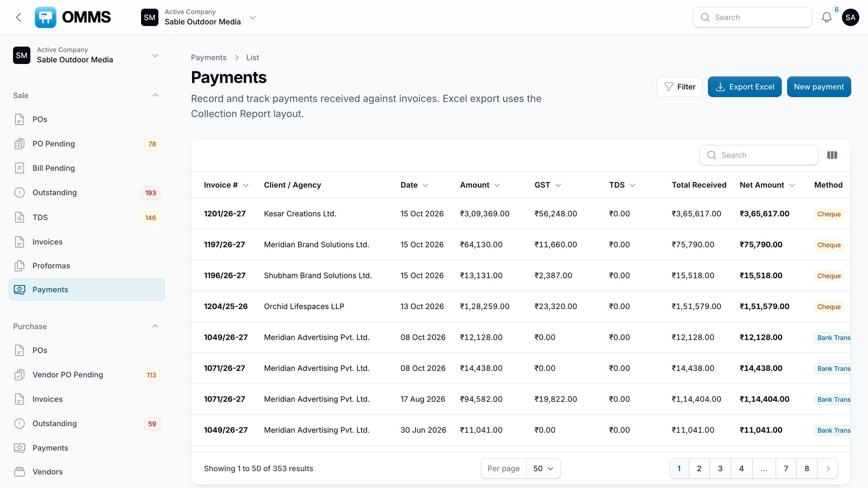
Task: Click Payments breadcrumb link
Action: tap(209, 57)
